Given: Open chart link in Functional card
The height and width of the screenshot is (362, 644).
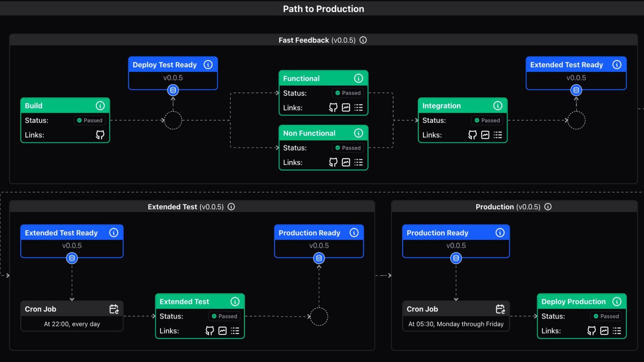Looking at the screenshot, I should [346, 108].
